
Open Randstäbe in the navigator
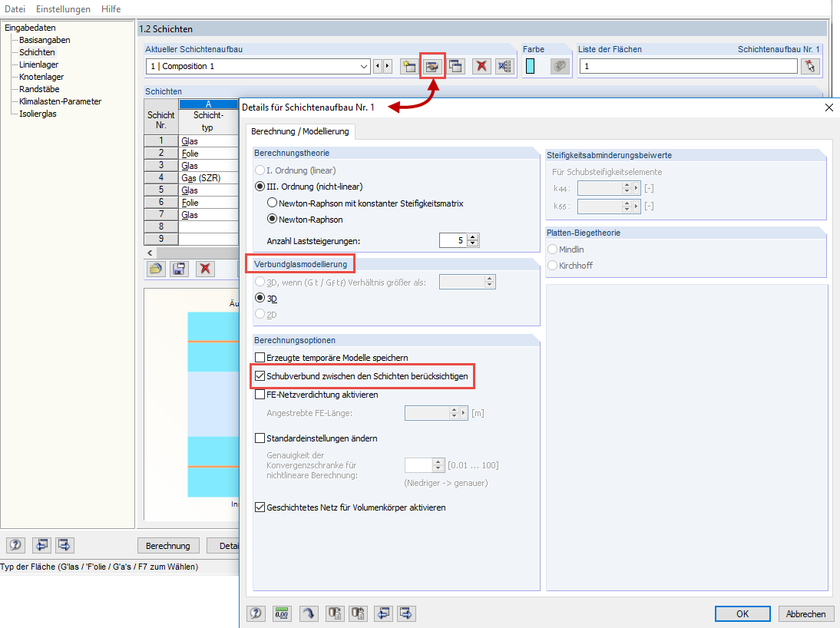tap(39, 89)
